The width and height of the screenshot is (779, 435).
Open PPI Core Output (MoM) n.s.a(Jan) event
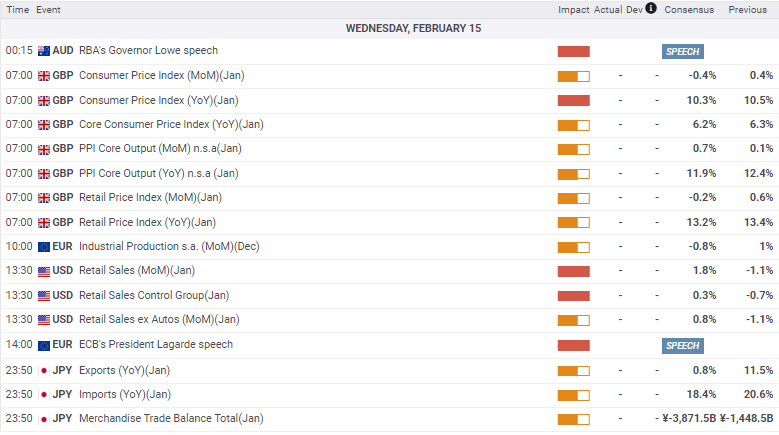160,148
